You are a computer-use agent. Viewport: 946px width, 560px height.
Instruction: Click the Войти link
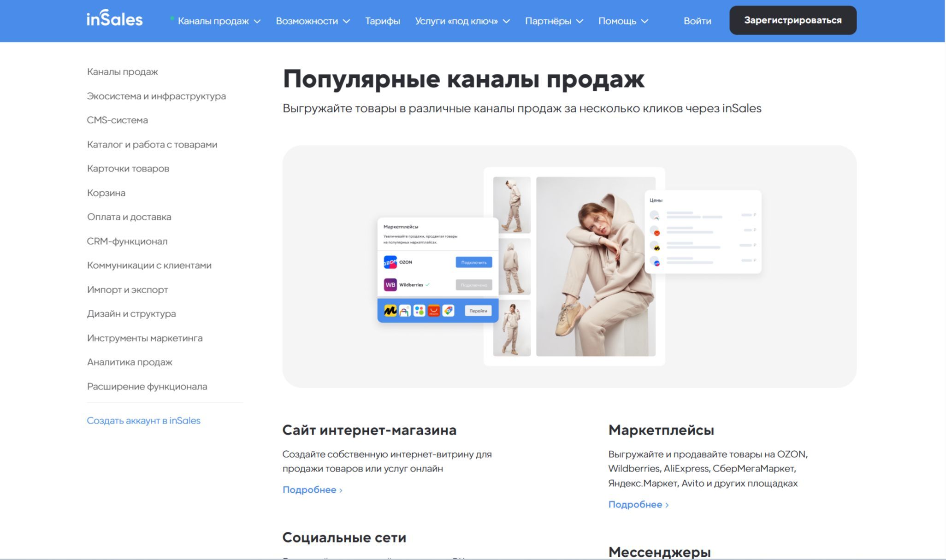point(697,21)
